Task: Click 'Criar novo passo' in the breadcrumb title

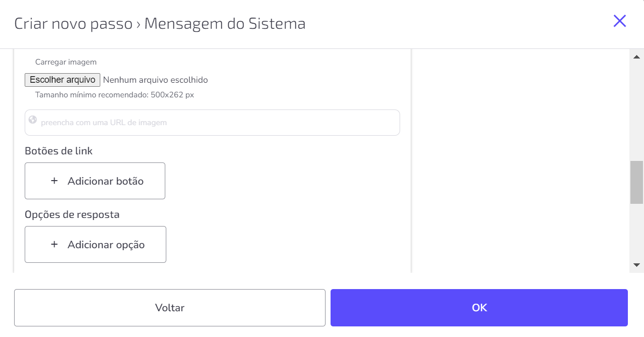Action: tap(74, 24)
